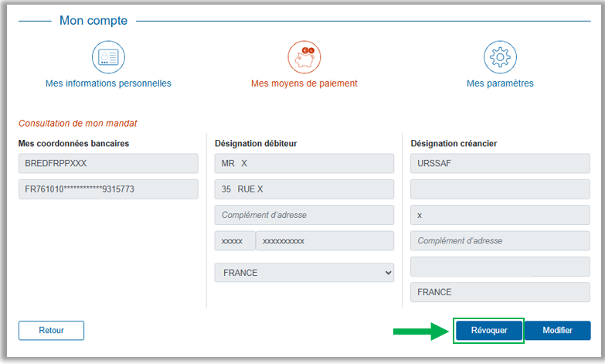Viewport: 605px width, 364px height.
Task: Expand the FRANCE country dropdown for debtor
Action: tap(304, 273)
